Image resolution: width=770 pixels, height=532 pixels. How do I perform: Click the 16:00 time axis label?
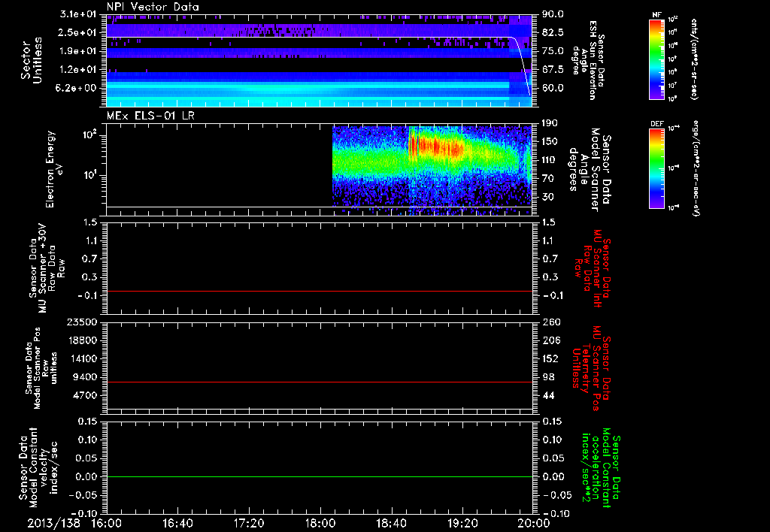coord(106,522)
